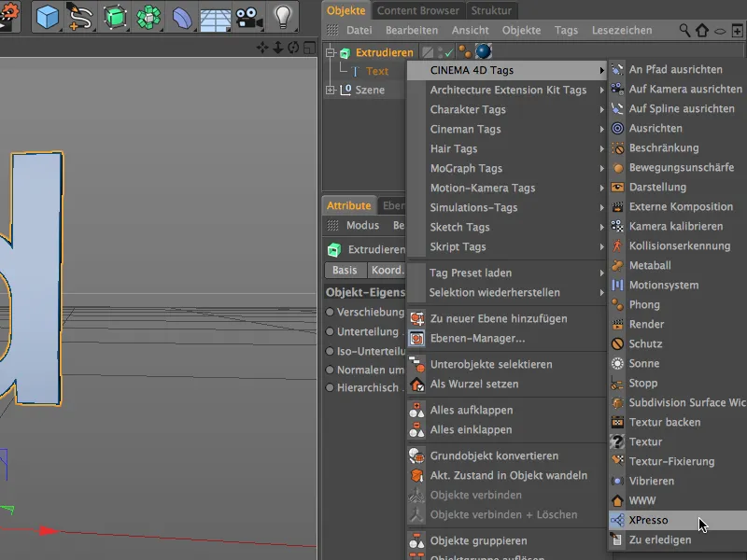The height and width of the screenshot is (560, 747).
Task: Expand the Simulations-Tags submenu
Action: pyautogui.click(x=507, y=207)
